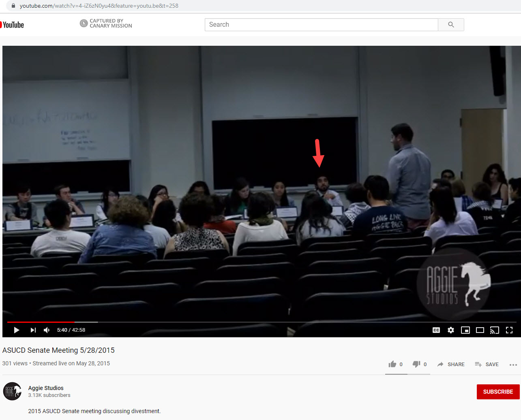The image size is (521, 420).
Task: Enter full screen mode
Action: 509,330
